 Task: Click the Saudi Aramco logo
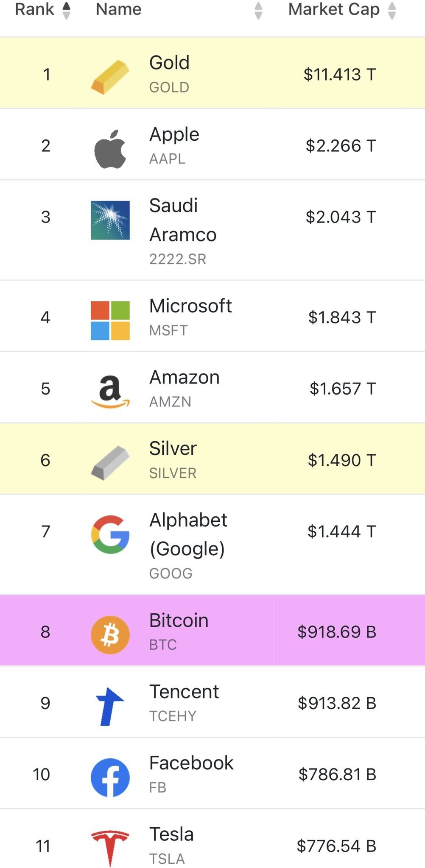pyautogui.click(x=110, y=220)
